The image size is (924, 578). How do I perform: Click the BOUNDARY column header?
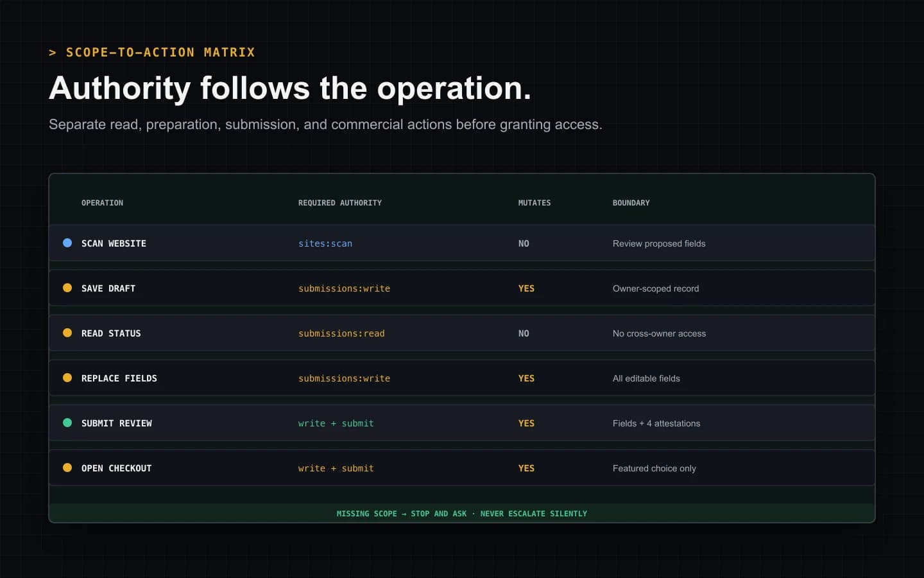coord(631,203)
